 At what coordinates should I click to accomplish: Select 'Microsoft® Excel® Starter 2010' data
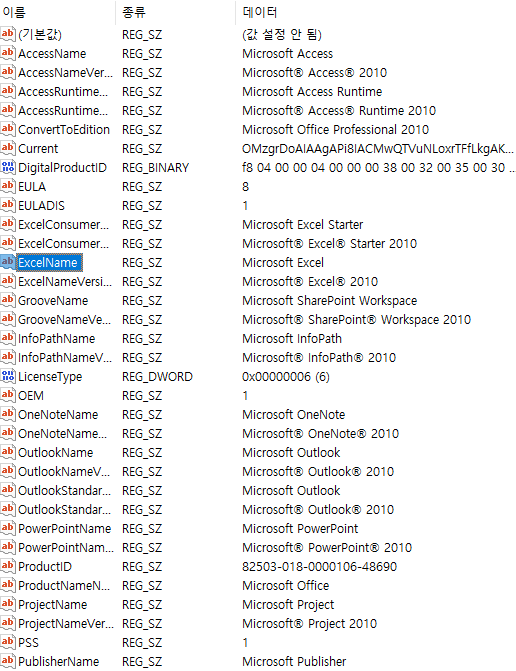pyautogui.click(x=329, y=243)
